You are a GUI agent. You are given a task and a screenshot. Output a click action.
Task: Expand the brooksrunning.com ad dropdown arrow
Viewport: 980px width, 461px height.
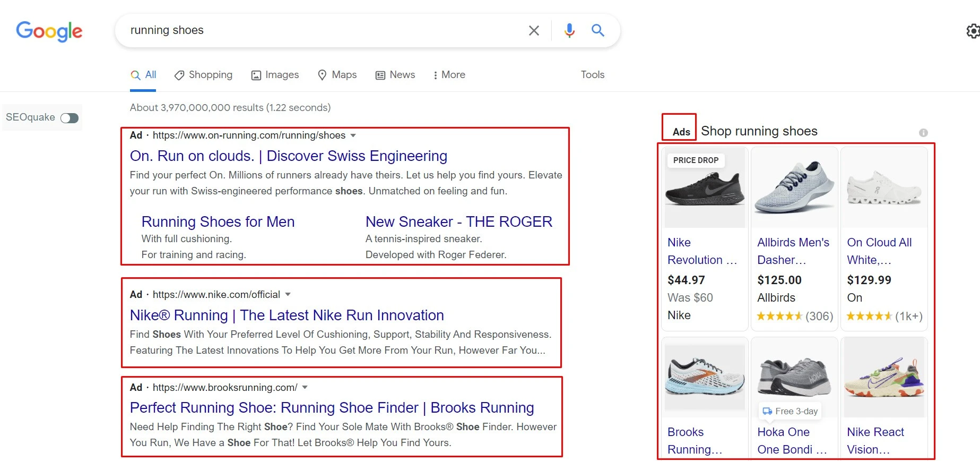(x=305, y=387)
